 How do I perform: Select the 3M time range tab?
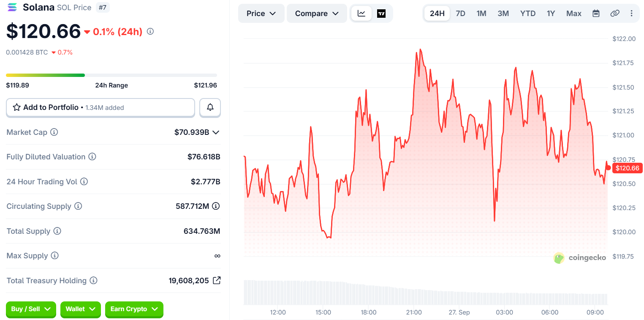click(x=503, y=14)
